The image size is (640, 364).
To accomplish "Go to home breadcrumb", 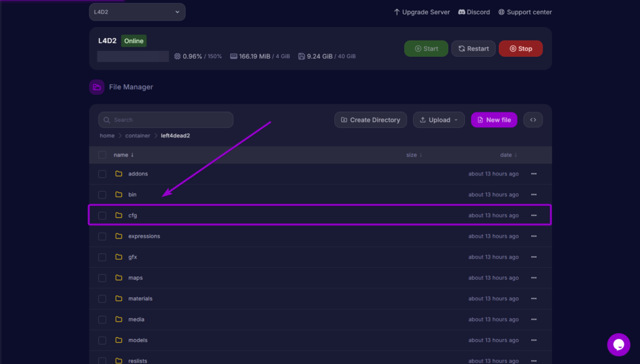I will (107, 135).
